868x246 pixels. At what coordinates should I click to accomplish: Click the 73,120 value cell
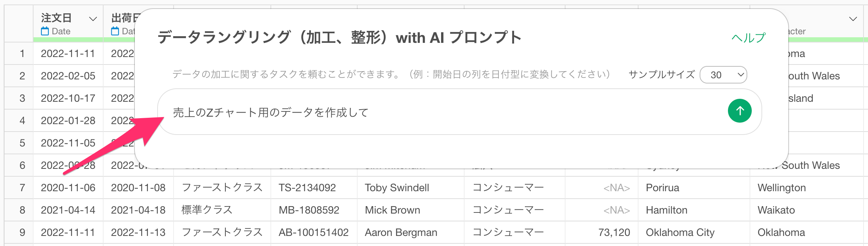(x=602, y=232)
